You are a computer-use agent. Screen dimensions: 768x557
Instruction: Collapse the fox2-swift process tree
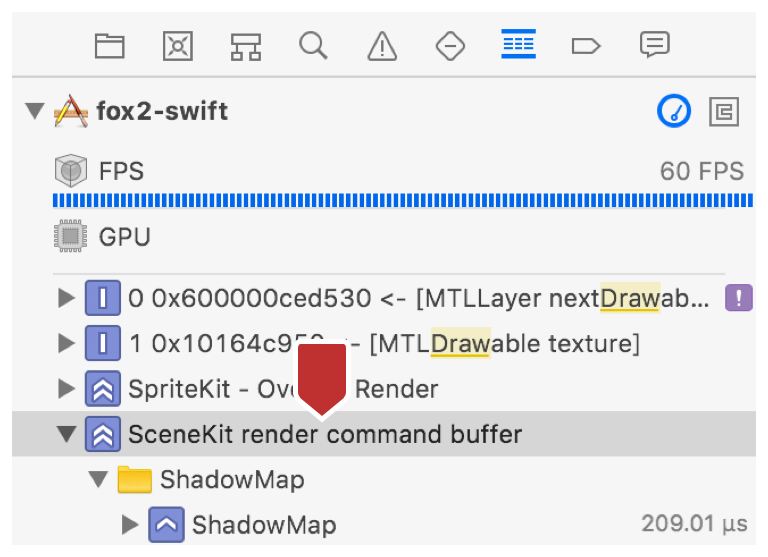(35, 111)
